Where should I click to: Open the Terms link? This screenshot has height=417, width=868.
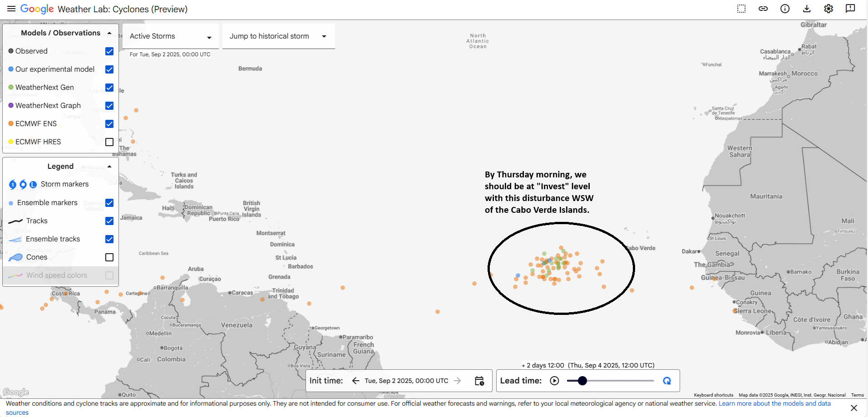coord(858,395)
